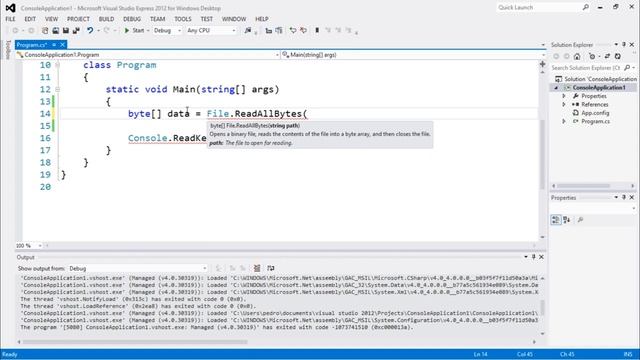Toggle word wrap in Output panel
This screenshot has width=640, height=360.
coord(271,268)
